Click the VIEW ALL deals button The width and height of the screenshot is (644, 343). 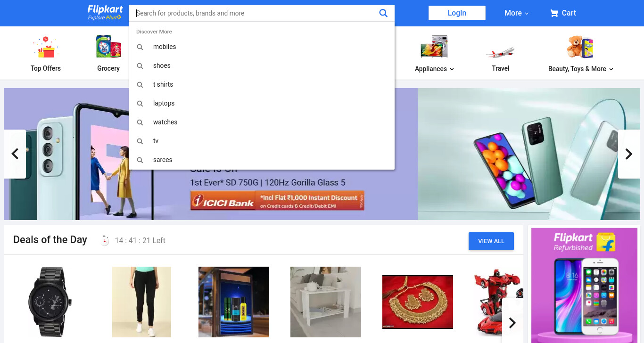491,241
